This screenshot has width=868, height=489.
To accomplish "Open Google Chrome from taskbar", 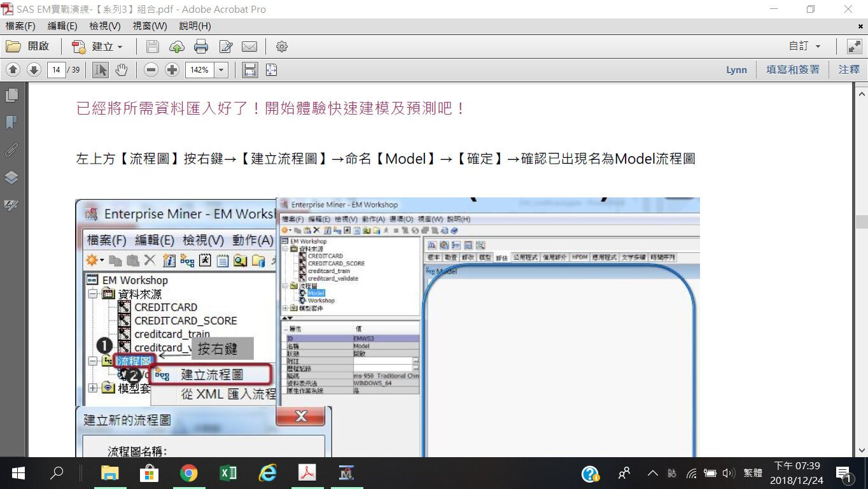I will point(188,473).
